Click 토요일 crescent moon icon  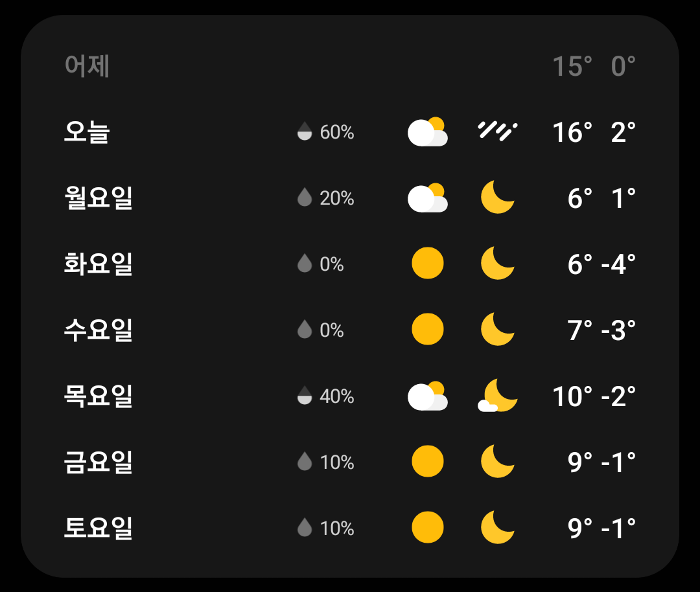pos(497,528)
